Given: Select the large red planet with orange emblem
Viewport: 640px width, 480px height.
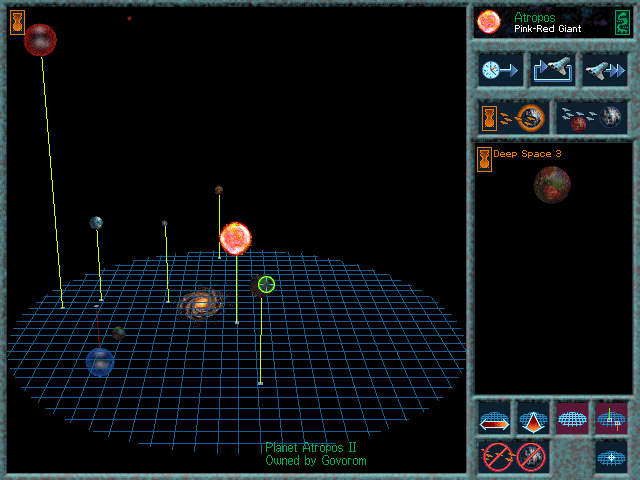Looking at the screenshot, I should 40,40.
